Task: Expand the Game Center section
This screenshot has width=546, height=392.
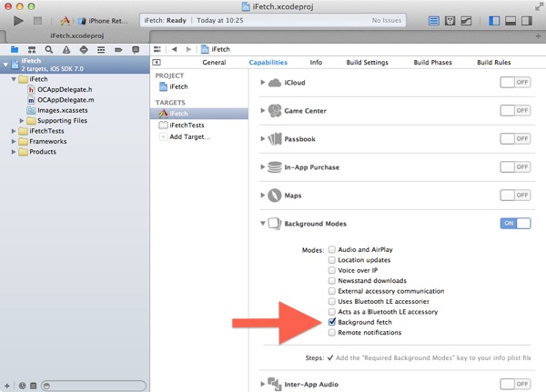Action: pos(263,111)
